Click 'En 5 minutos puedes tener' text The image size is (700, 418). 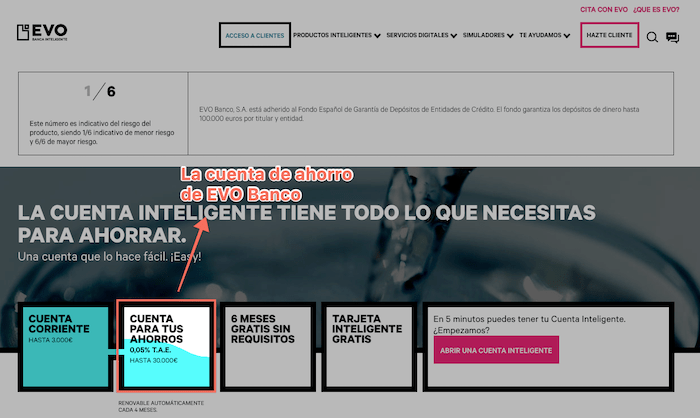click(x=529, y=325)
